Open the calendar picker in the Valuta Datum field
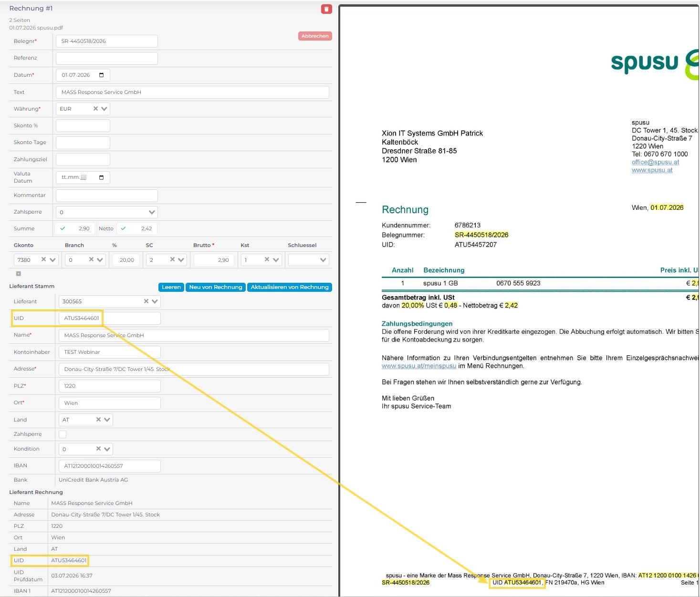Viewport: 700px width, 597px height. click(x=102, y=177)
